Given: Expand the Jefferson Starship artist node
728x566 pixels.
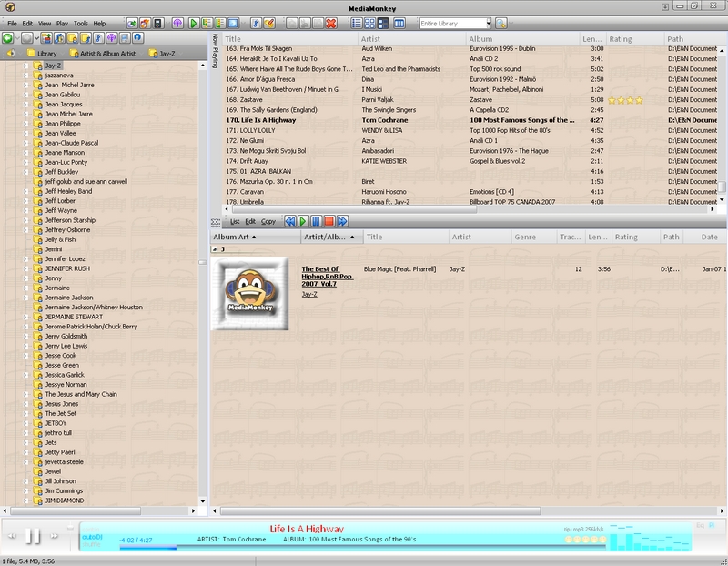Looking at the screenshot, I should [x=26, y=220].
